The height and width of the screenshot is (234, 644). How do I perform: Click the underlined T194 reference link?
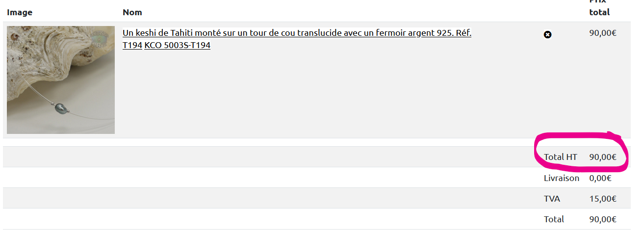(x=132, y=45)
